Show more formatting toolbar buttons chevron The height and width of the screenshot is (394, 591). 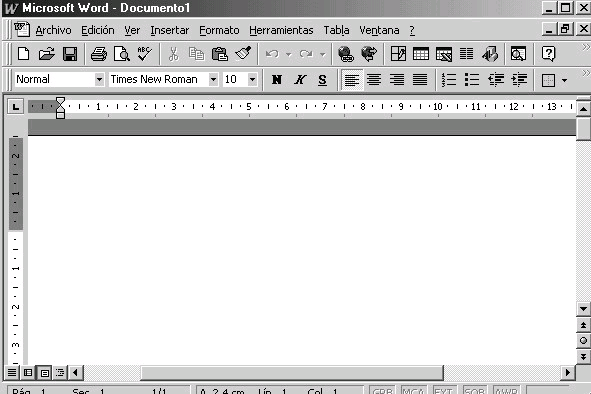tap(585, 72)
